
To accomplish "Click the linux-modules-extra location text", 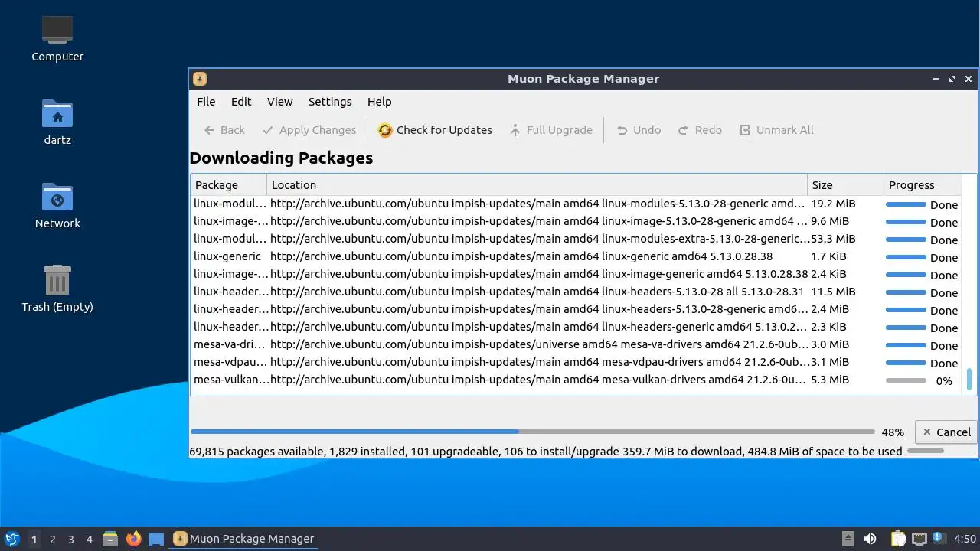I will (x=539, y=239).
